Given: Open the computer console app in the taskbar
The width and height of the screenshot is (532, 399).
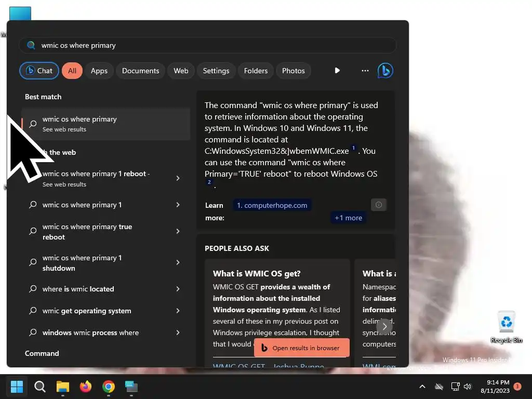Looking at the screenshot, I should coord(131,387).
